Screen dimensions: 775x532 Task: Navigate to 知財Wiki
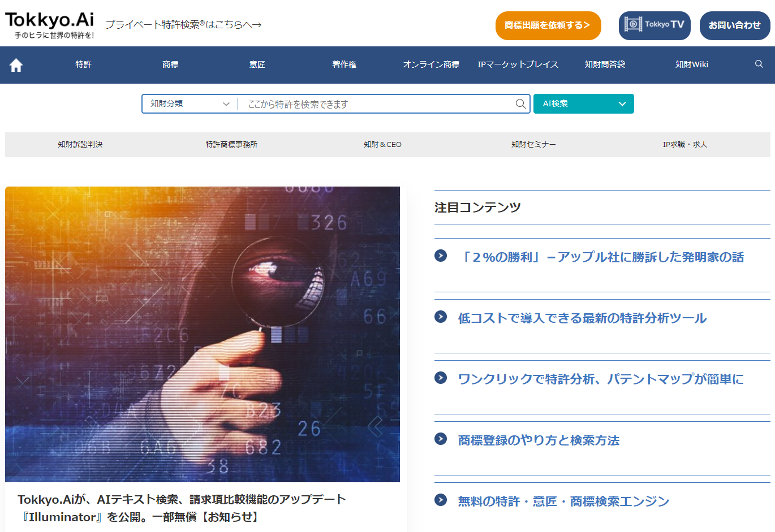point(691,64)
